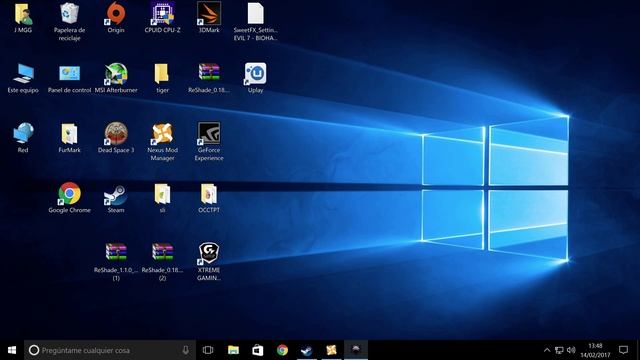
Task: Open the Windows Start menu
Action: [12, 350]
